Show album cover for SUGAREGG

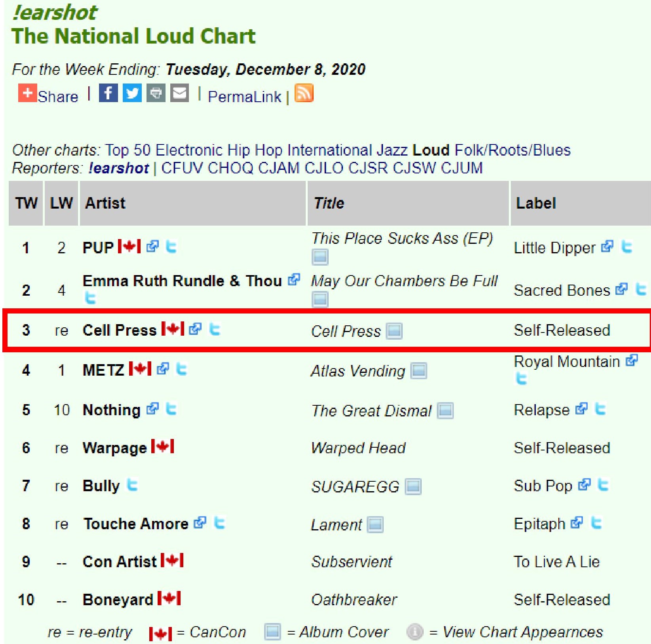click(x=413, y=486)
